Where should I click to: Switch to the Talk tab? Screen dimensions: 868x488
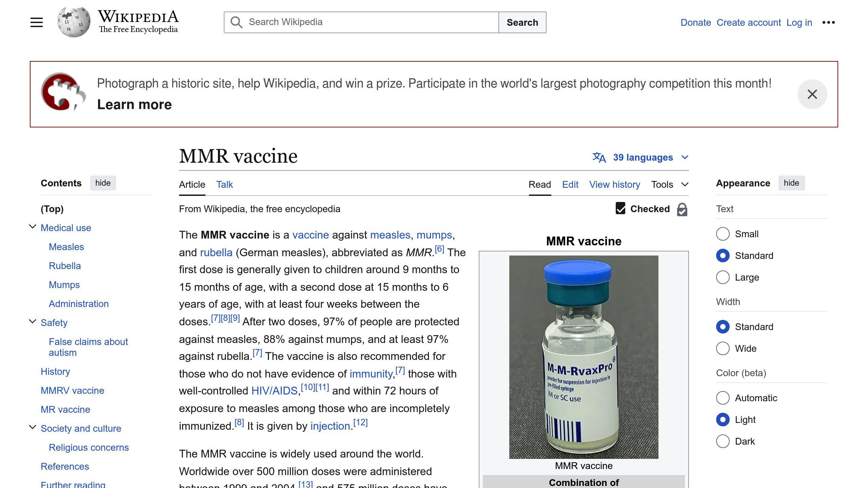pos(224,184)
